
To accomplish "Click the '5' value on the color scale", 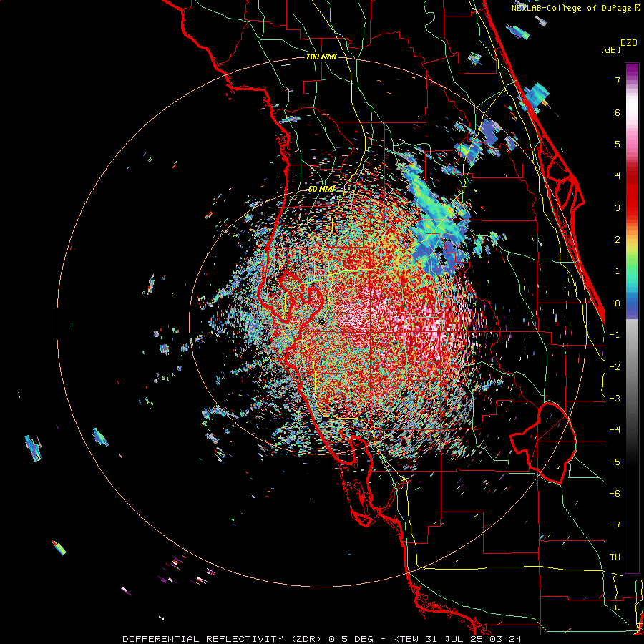I will 618,144.
